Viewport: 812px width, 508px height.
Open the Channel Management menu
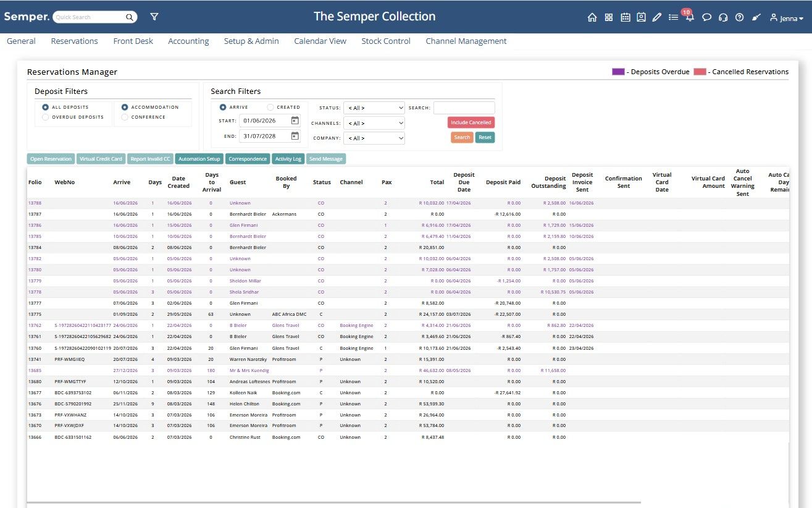coord(466,41)
